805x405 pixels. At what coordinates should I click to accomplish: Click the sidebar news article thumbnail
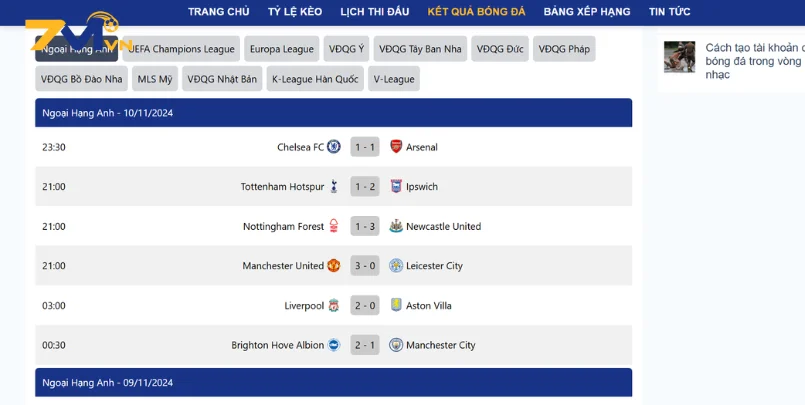click(680, 57)
